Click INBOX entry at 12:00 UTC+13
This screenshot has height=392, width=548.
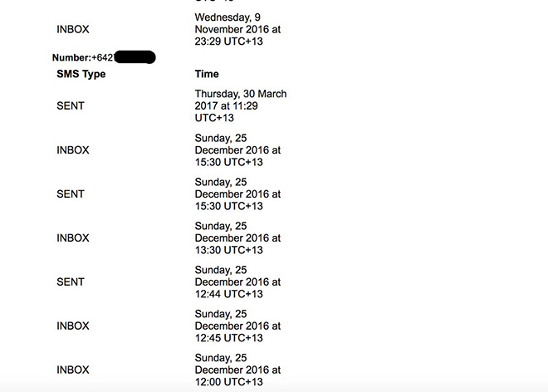[73, 370]
